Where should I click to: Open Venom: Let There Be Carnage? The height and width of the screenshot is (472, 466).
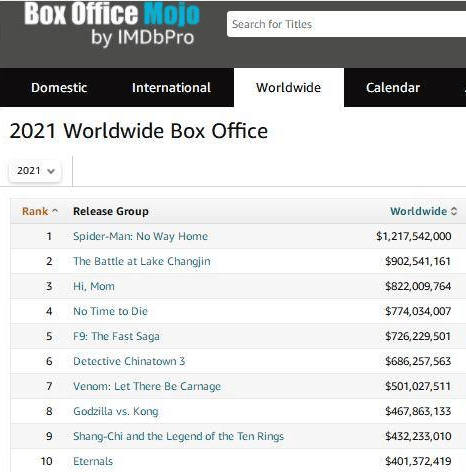pos(147,386)
